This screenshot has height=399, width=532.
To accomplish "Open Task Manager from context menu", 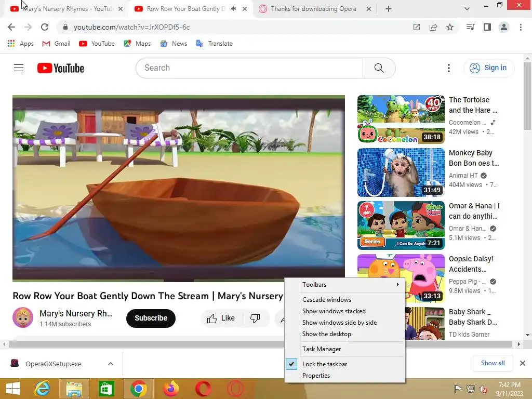I will pyautogui.click(x=345, y=349).
